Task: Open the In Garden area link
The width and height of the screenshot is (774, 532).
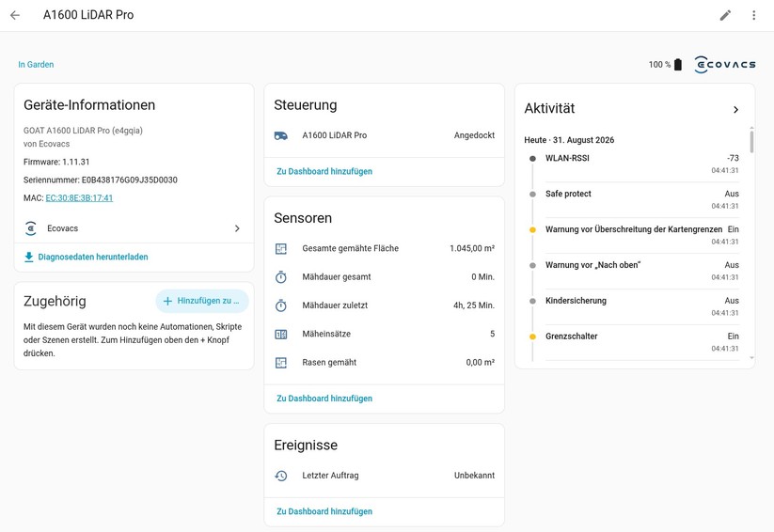Action: 36,65
